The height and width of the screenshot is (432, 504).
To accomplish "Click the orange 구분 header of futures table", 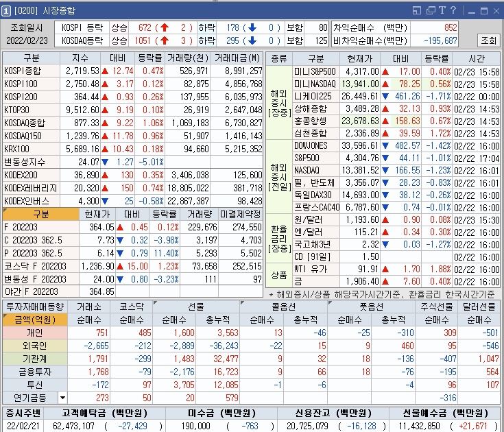I will coord(41,215).
